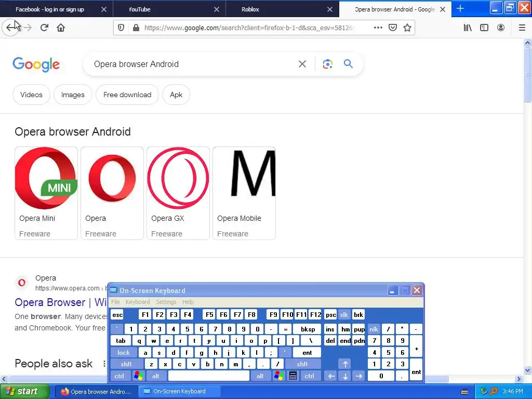Click the context menu key on On-Screen Keyboard
This screenshot has height=399, width=532.
293,376
